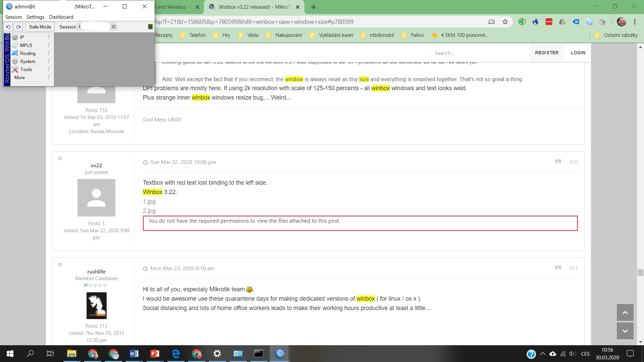This screenshot has width=644, height=362.
Task: Show hidden icons in the system tray
Action: [x=543, y=354]
